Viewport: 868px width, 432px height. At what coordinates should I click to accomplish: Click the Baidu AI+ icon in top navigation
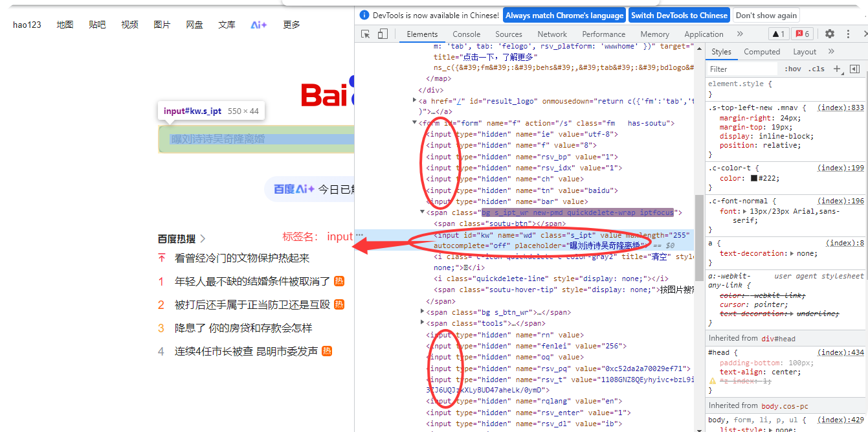point(259,25)
